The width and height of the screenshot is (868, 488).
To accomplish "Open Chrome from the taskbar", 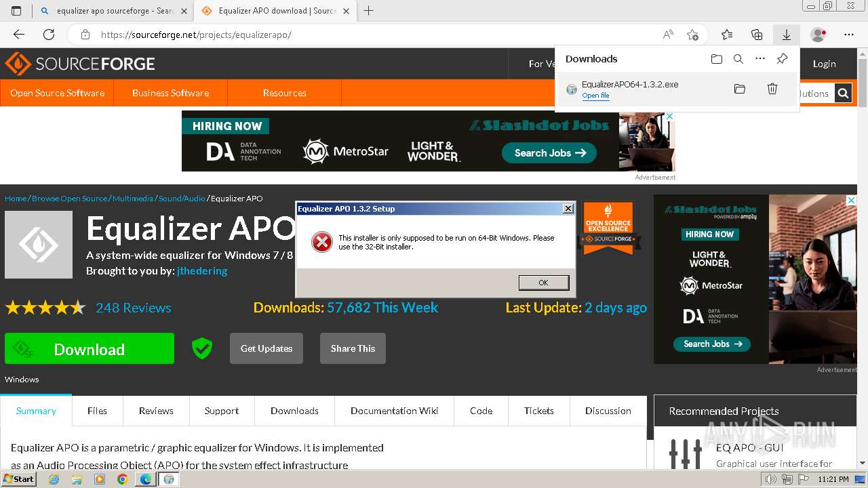I will tap(122, 479).
